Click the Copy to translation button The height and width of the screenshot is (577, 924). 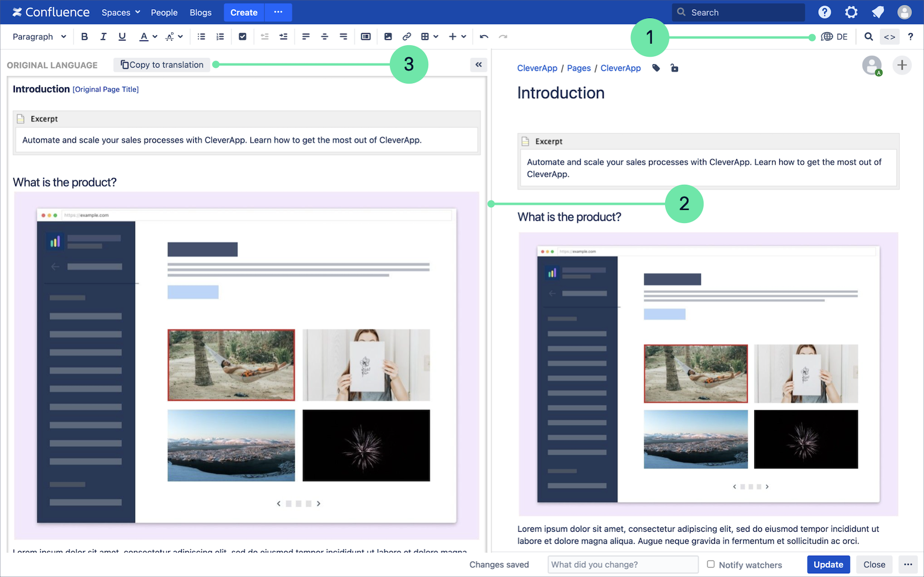tap(162, 64)
